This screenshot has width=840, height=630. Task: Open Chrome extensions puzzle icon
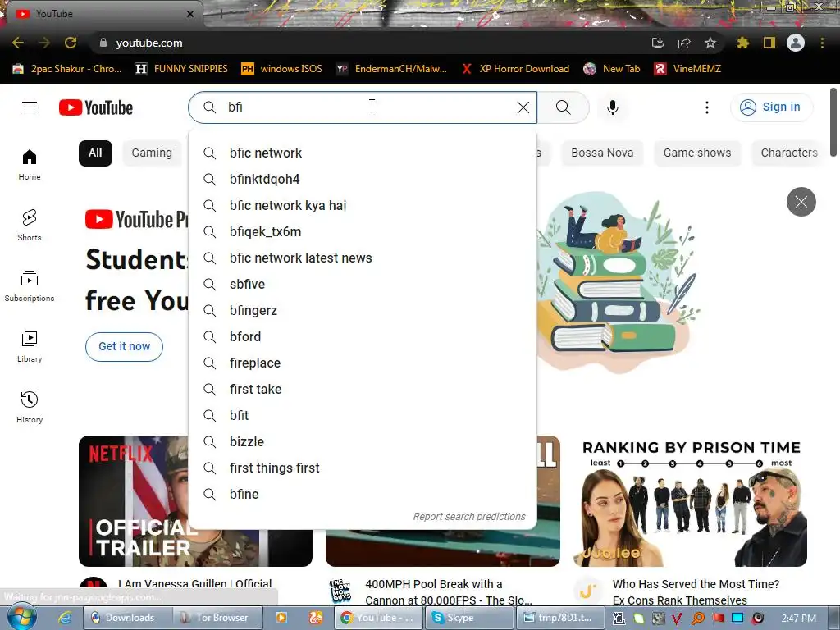tap(742, 43)
